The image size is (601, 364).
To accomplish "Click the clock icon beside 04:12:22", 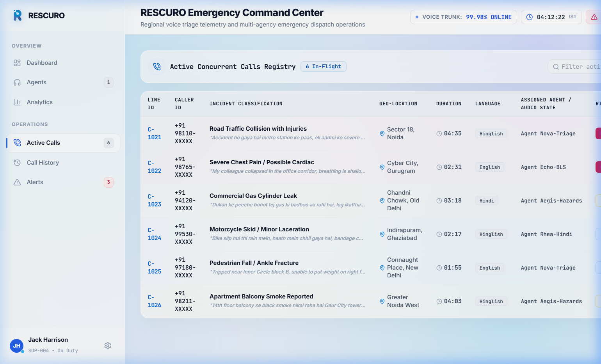I will click(530, 17).
